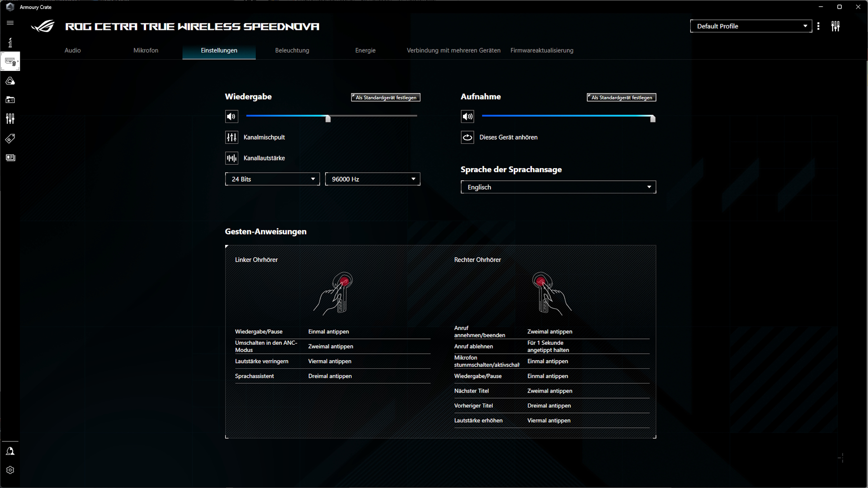Viewport: 868px width, 488px height.
Task: Open the news panel icon in the sidebar
Action: (x=10, y=157)
